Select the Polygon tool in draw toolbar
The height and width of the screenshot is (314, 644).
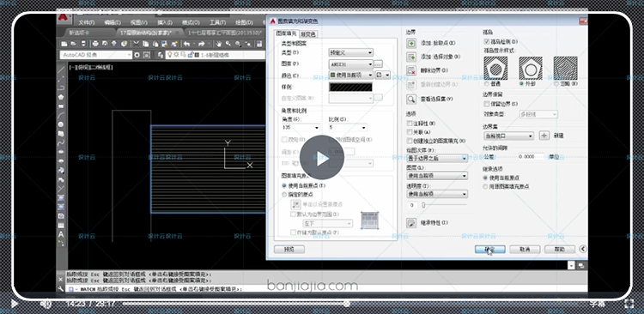[x=61, y=97]
